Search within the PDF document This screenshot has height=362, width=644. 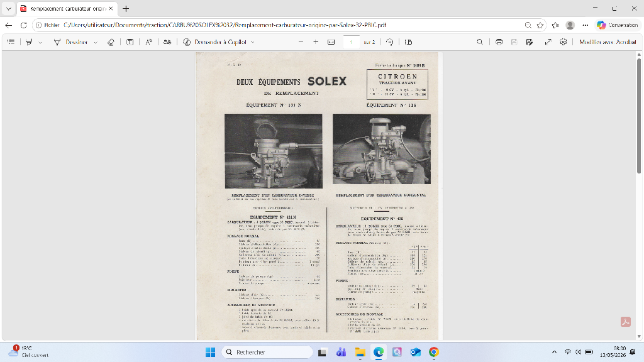(x=480, y=42)
